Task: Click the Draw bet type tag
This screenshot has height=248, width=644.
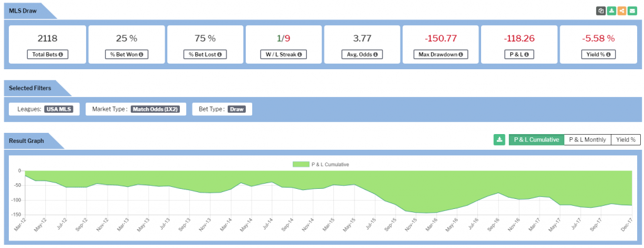Action: tap(236, 110)
